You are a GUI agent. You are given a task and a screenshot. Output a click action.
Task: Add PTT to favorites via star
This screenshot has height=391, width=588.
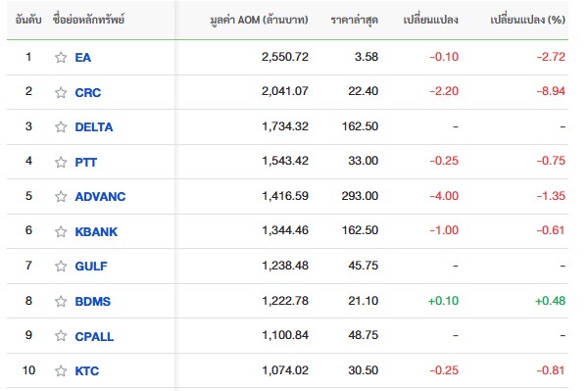click(61, 162)
